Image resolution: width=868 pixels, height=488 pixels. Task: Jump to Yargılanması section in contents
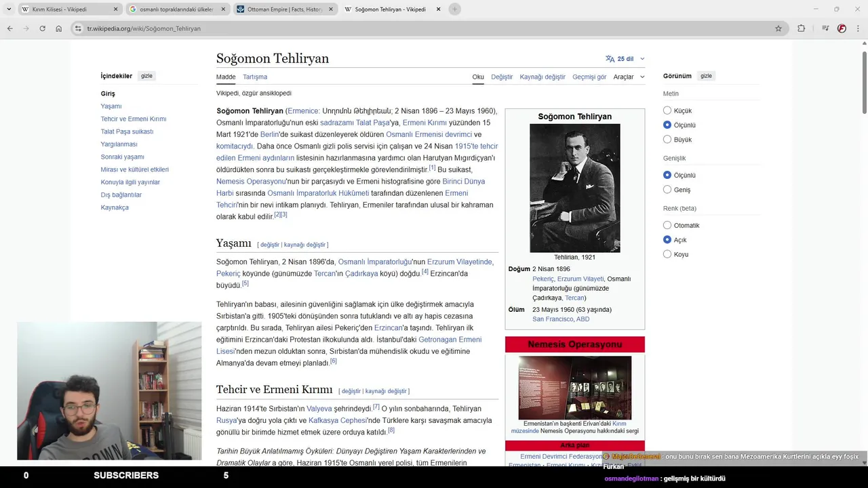pyautogui.click(x=119, y=144)
